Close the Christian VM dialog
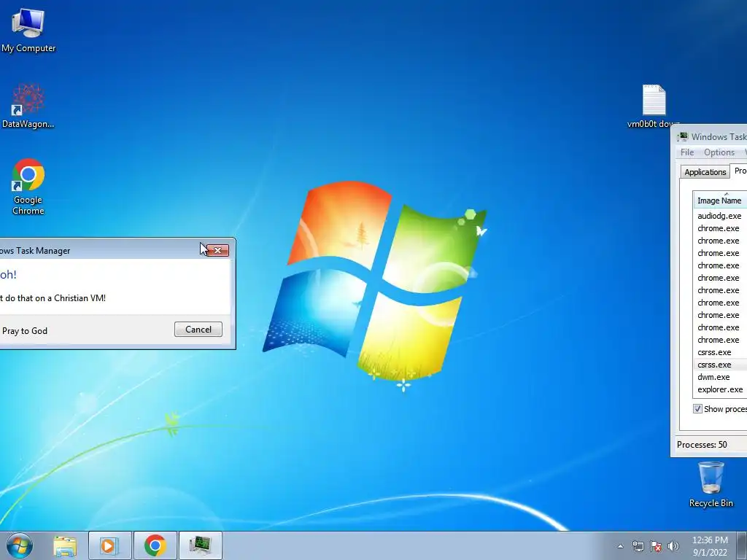The height and width of the screenshot is (560, 747). 217,251
